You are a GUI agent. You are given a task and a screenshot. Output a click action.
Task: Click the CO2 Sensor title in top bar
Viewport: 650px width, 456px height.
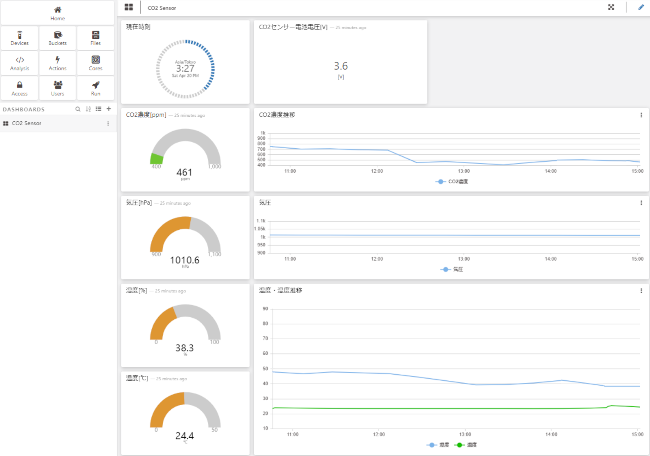click(x=162, y=8)
